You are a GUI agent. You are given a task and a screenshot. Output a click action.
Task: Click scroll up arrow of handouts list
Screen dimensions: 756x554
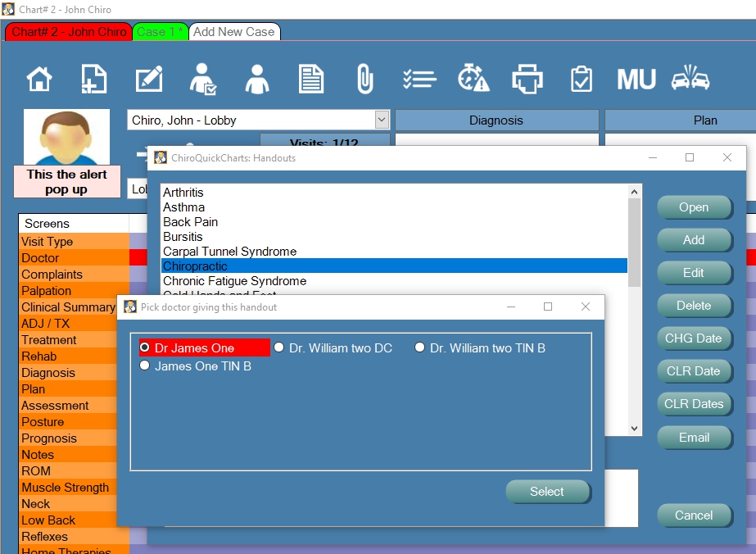coord(635,192)
